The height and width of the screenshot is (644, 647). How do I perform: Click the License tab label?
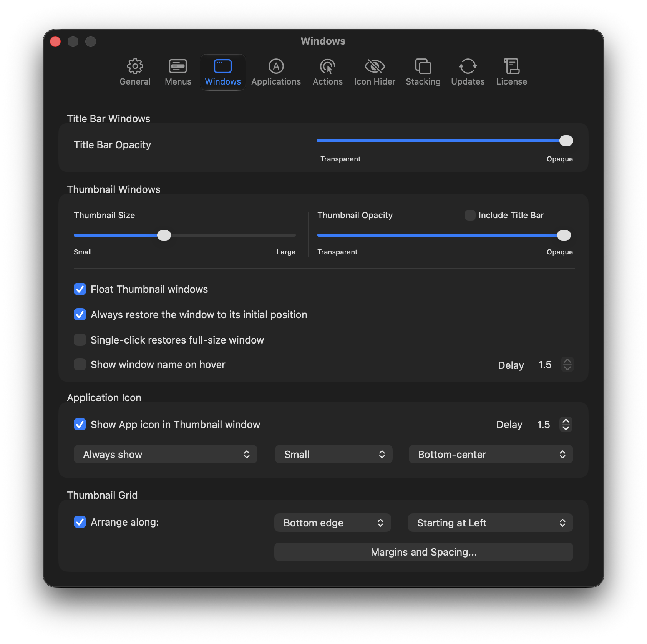(x=511, y=81)
